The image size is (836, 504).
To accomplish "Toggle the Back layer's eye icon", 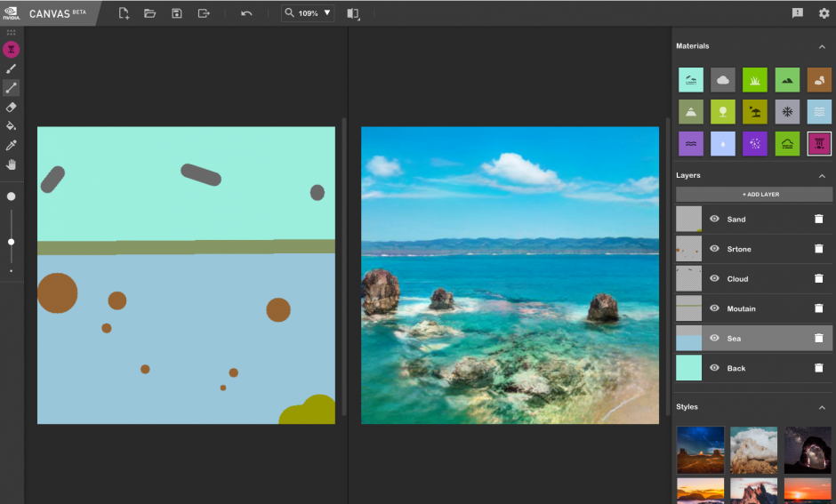I will (x=714, y=368).
